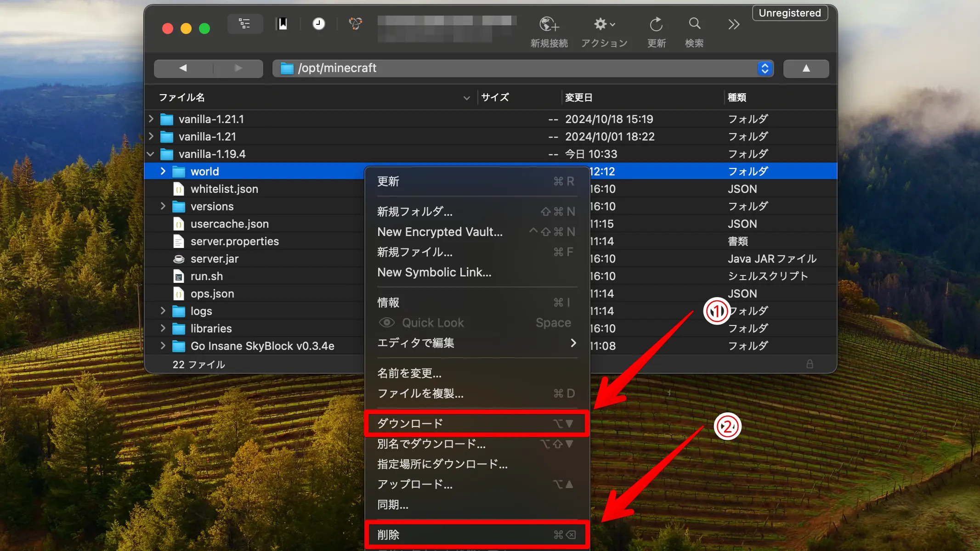Expand the versions folder
The image size is (980, 551).
click(x=163, y=206)
